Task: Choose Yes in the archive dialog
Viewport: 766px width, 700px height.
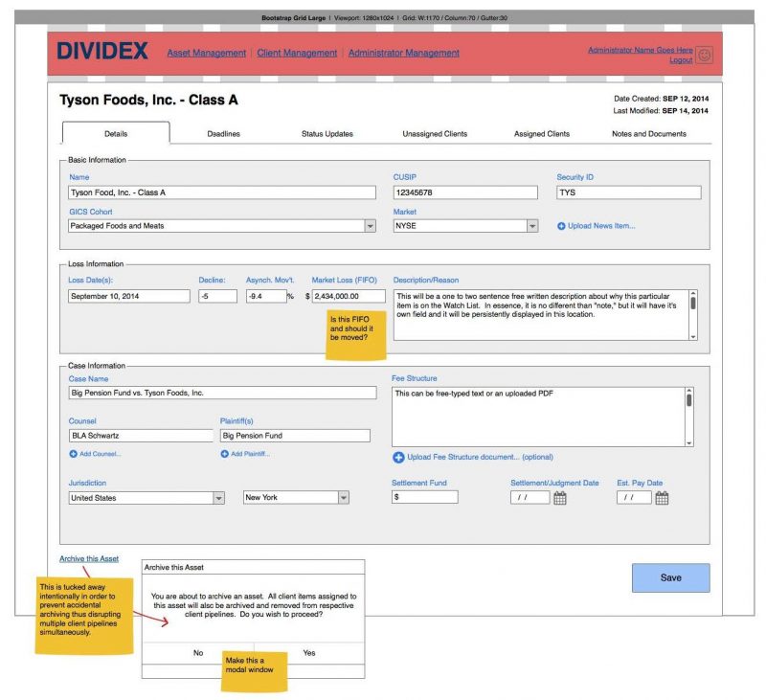Action: (309, 653)
